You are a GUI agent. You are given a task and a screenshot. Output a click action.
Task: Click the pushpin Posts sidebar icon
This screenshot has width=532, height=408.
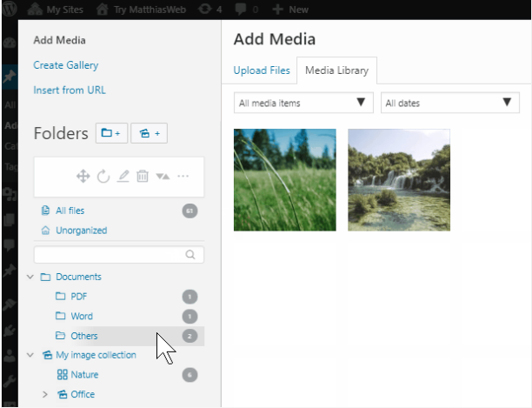pos(10,77)
